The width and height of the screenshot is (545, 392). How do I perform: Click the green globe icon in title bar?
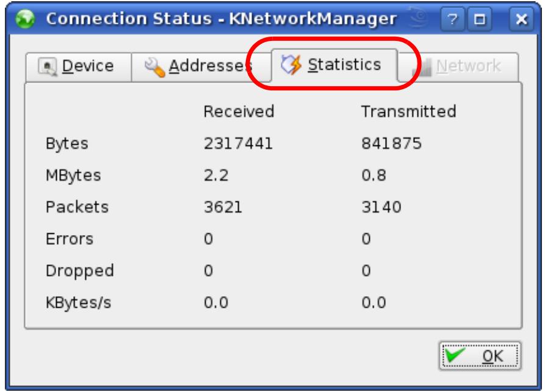tap(25, 19)
